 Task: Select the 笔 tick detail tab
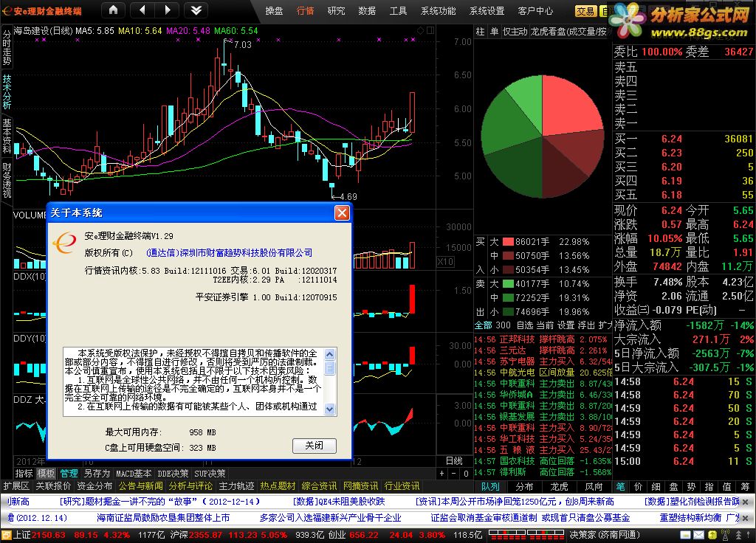(620, 487)
